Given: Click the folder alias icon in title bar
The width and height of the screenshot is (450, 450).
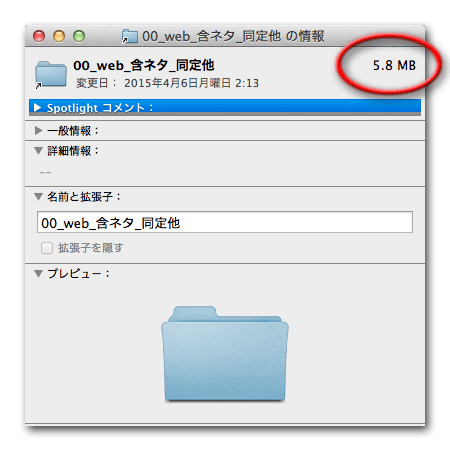Looking at the screenshot, I should tap(130, 36).
